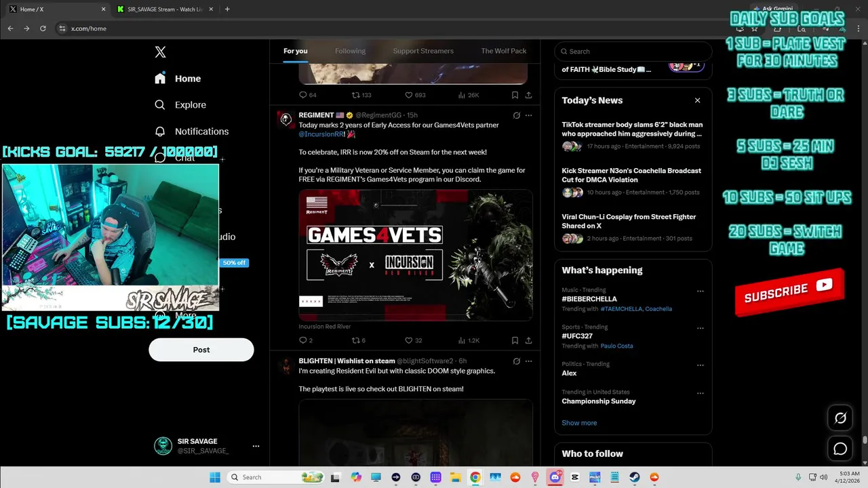The height and width of the screenshot is (488, 868).
Task: Click Show more under What's happening
Action: click(579, 423)
